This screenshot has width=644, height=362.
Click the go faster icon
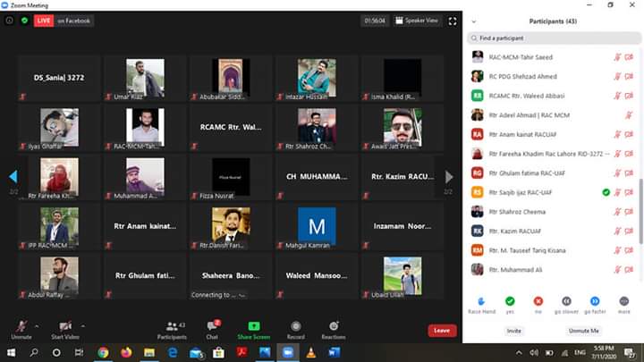(x=595, y=301)
